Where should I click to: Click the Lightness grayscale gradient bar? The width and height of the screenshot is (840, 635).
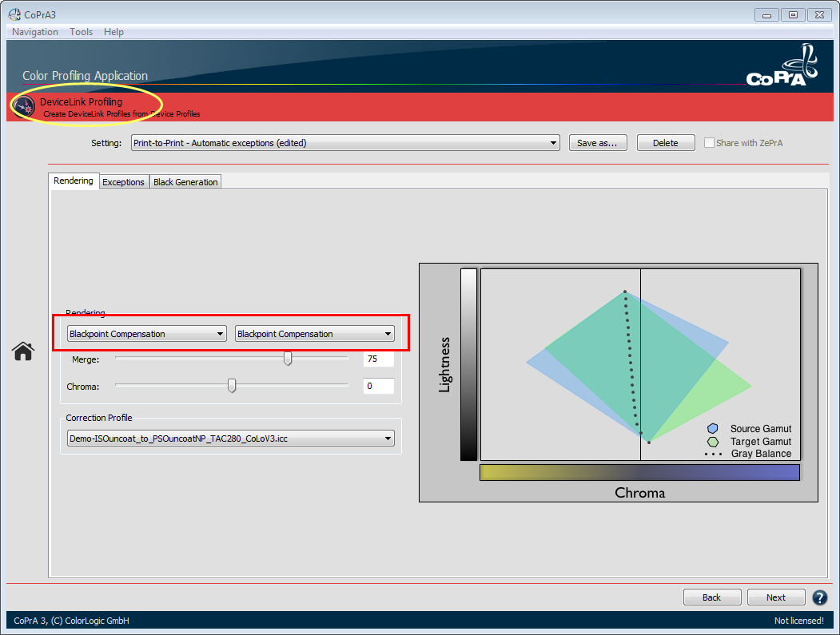click(468, 364)
